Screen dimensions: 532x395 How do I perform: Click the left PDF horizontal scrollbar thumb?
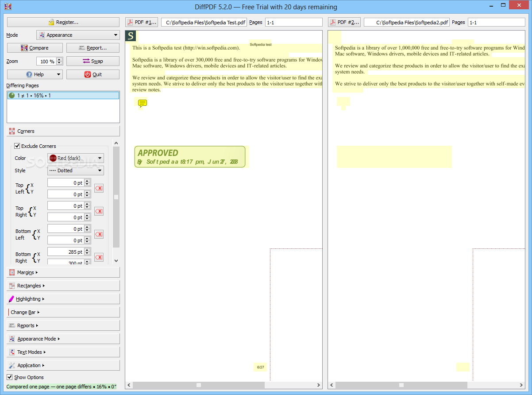pos(198,385)
